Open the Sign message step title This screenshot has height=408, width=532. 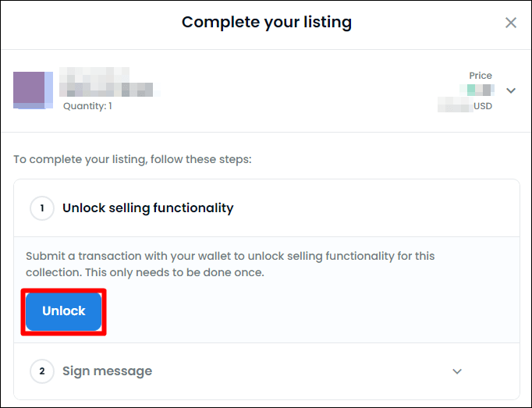107,371
